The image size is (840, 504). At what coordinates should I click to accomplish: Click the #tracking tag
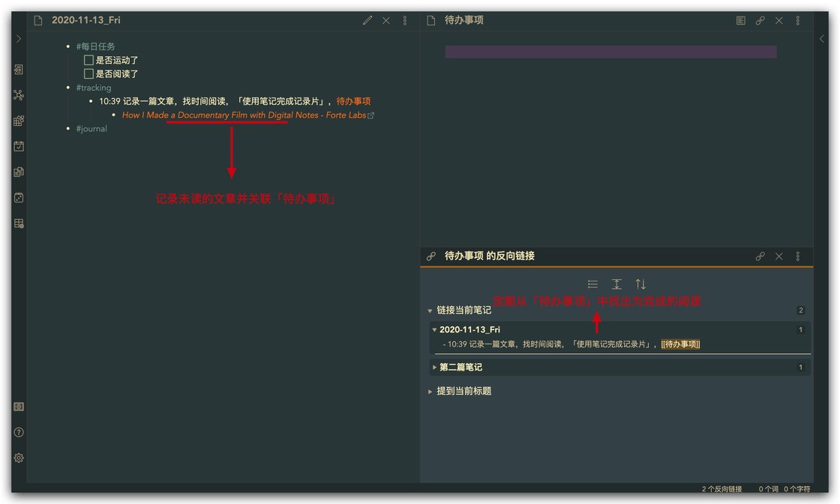(94, 87)
